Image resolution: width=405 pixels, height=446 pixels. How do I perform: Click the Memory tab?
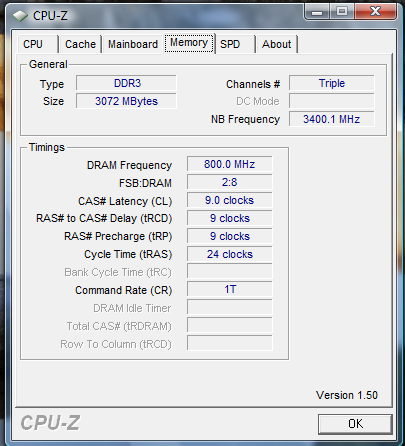pyautogui.click(x=189, y=43)
